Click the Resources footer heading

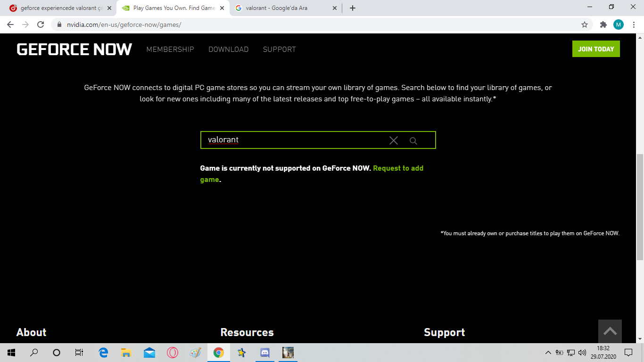tap(247, 332)
